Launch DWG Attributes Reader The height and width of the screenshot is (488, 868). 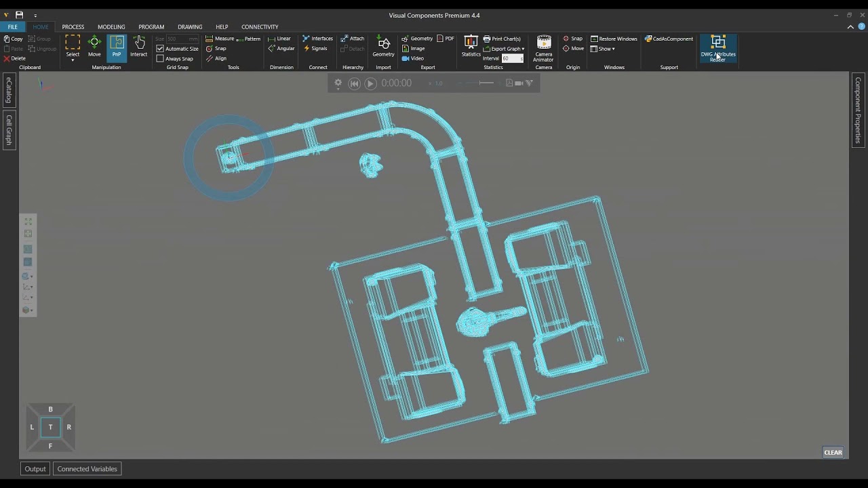[x=718, y=49]
